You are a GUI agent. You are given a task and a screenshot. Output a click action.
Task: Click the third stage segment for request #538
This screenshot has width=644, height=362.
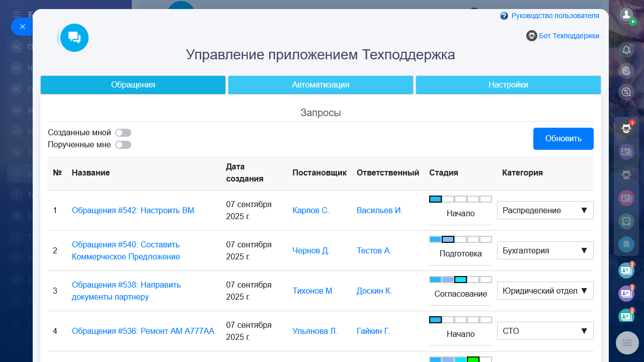click(x=460, y=280)
